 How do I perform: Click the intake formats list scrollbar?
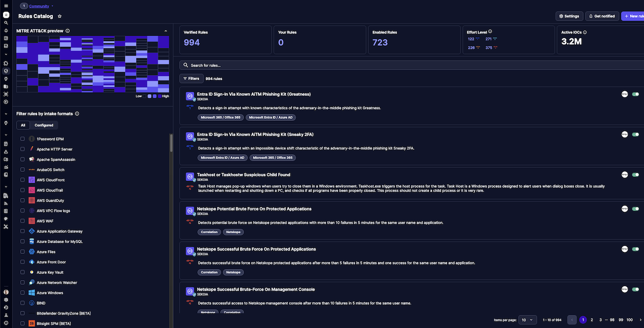[x=171, y=144]
